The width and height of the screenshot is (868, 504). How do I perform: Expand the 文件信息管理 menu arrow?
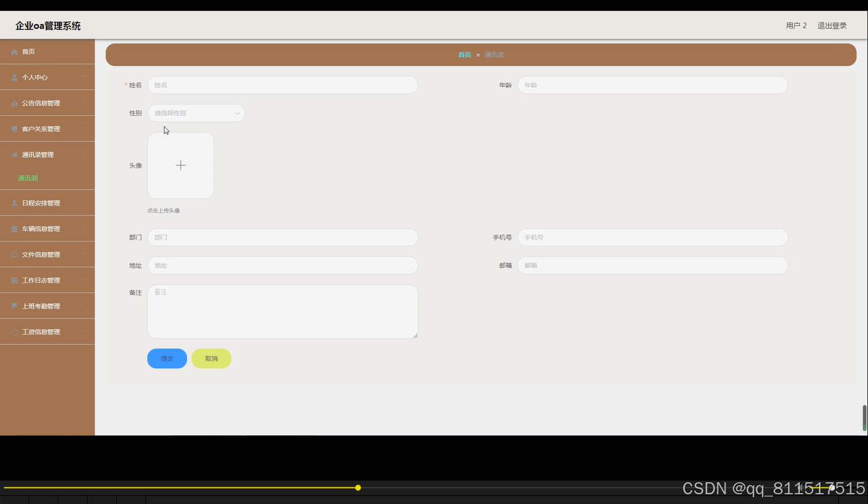point(83,254)
